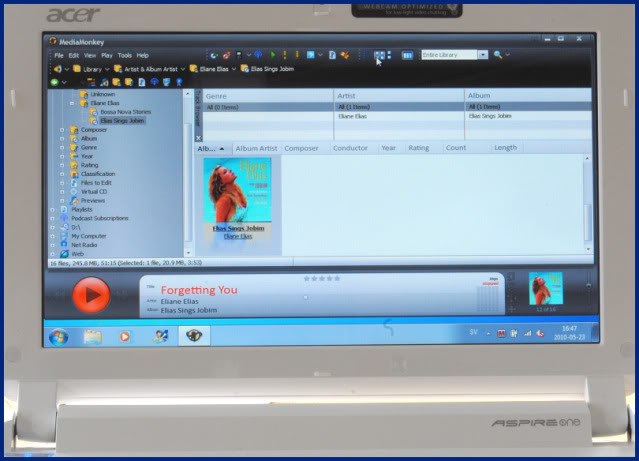Open dropdown arrow after Eliane Elias breadcrumb
The width and height of the screenshot is (639, 461).
tap(234, 69)
